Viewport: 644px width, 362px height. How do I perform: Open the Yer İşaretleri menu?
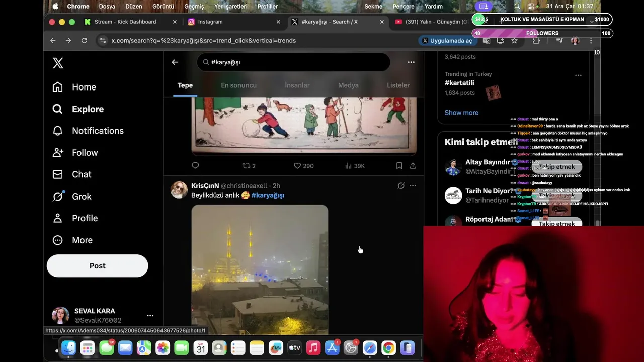pyautogui.click(x=231, y=6)
